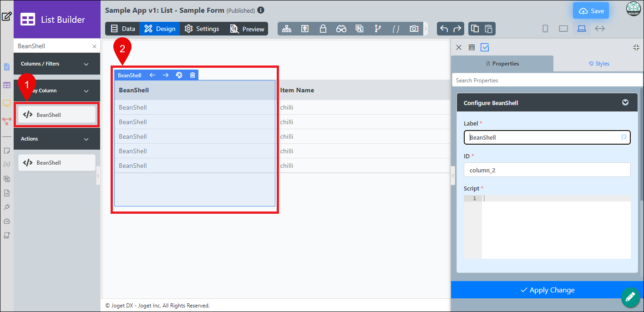Collapse the Actions section

(86, 139)
